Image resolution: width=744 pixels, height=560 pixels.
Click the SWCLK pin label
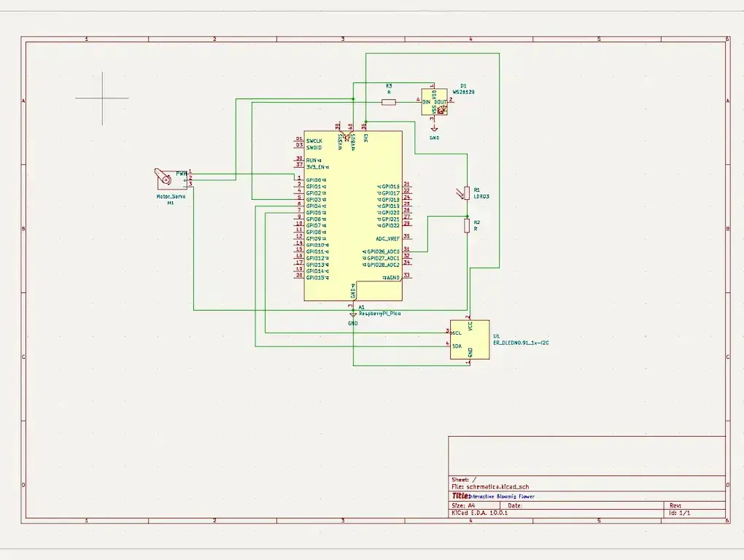click(x=314, y=141)
